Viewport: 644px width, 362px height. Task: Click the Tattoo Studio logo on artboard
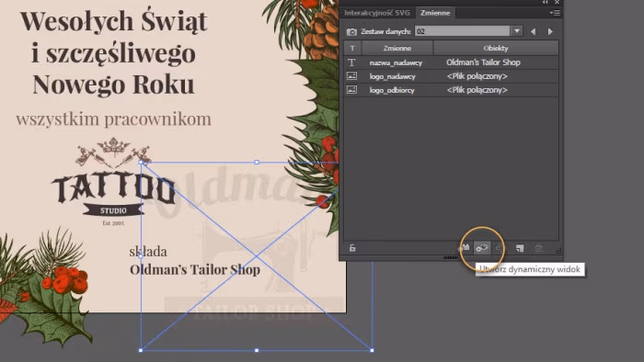coord(113,182)
